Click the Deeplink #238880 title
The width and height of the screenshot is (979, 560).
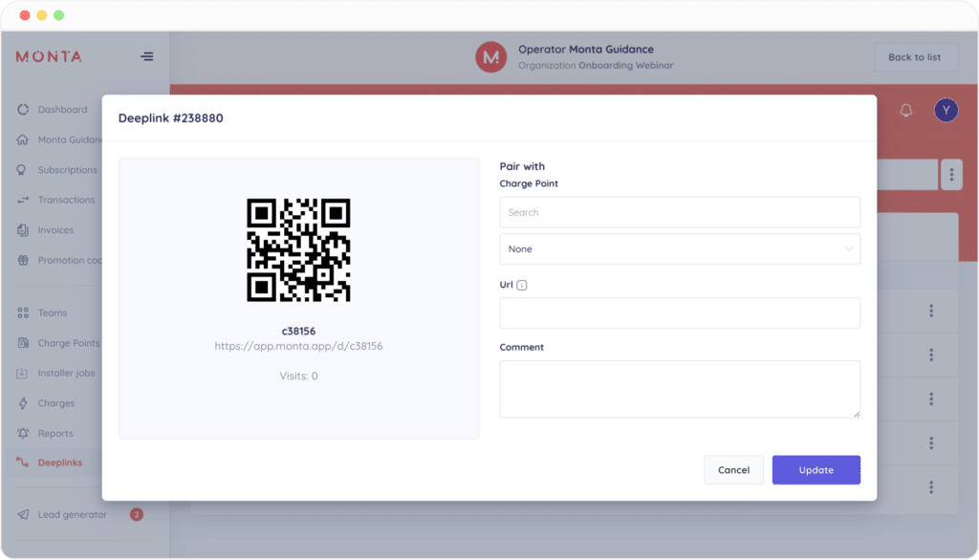pyautogui.click(x=170, y=118)
